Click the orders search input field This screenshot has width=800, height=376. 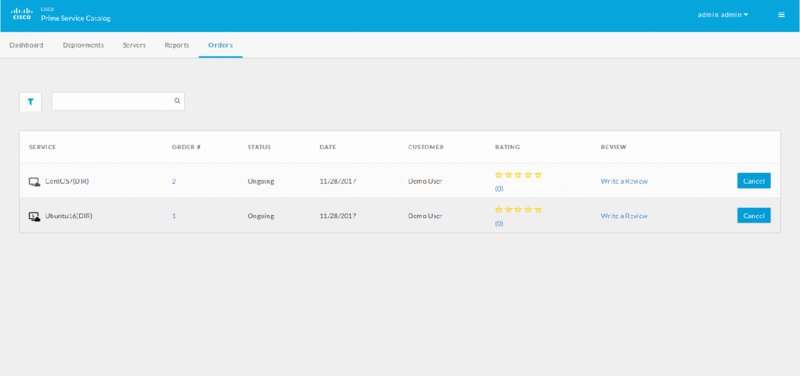coord(118,101)
